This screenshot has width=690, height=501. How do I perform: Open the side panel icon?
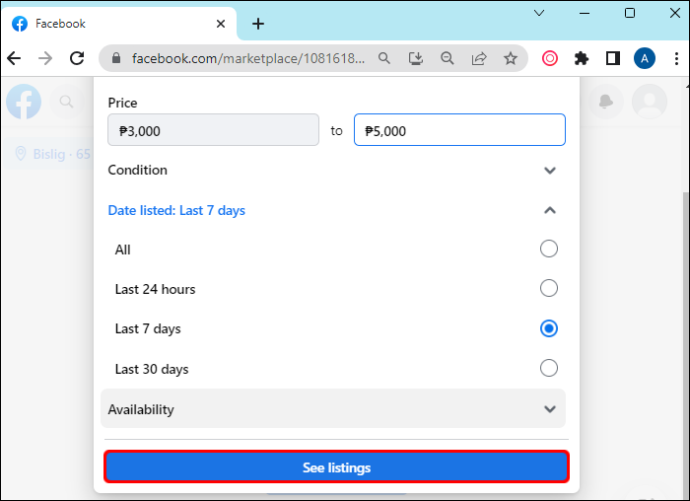click(x=613, y=58)
